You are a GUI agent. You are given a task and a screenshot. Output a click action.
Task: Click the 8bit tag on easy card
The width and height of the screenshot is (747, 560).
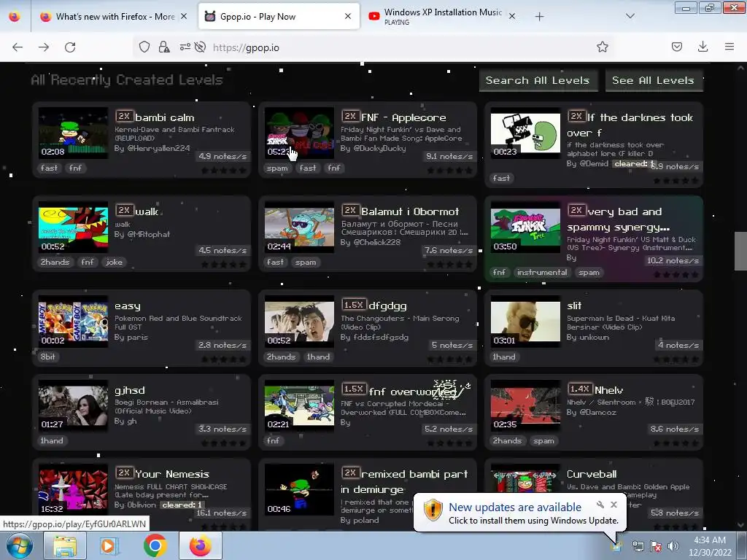click(x=47, y=357)
